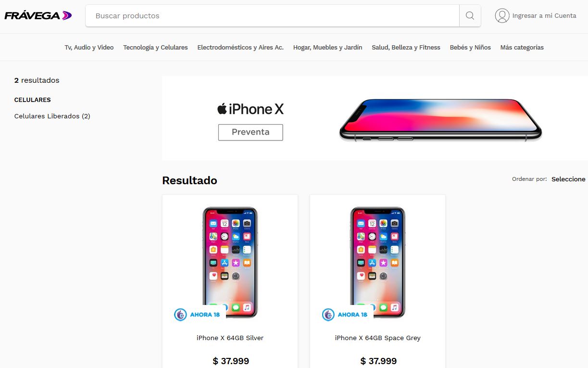The image size is (588, 368).
Task: Open iPhone X 64GB Silver product image
Action: tap(230, 262)
